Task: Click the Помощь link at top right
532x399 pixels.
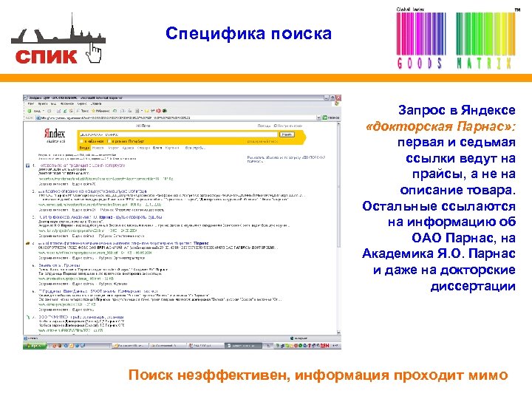Action: [x=264, y=126]
